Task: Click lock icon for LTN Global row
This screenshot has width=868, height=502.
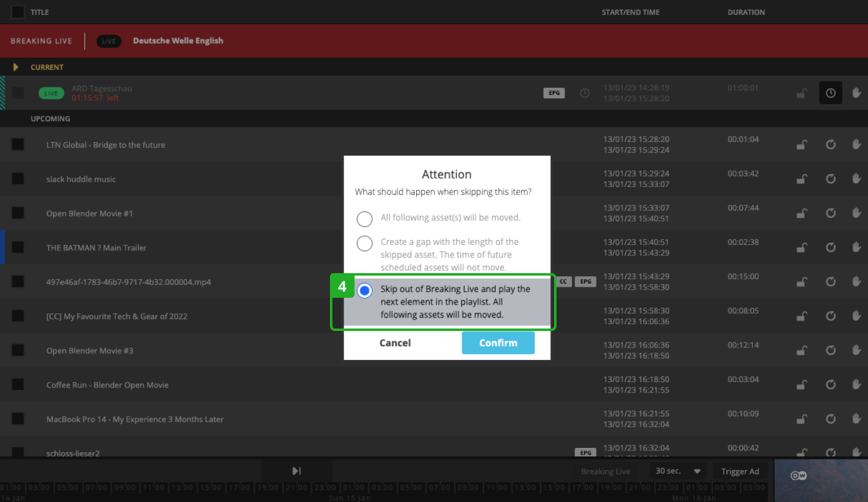Action: click(802, 145)
